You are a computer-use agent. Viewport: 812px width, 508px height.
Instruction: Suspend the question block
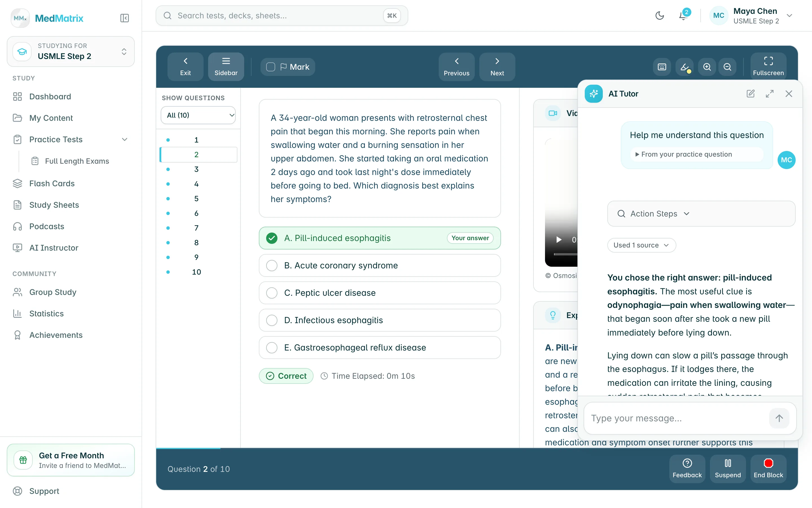click(728, 469)
